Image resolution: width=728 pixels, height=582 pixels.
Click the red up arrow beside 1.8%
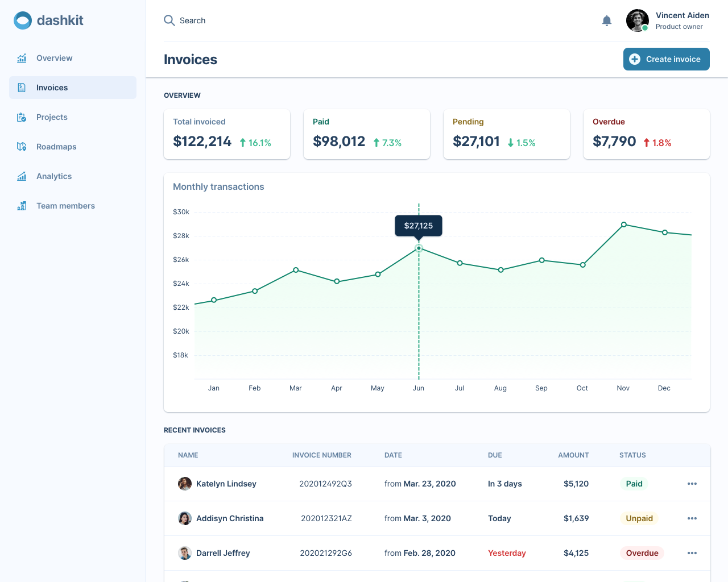tap(647, 143)
